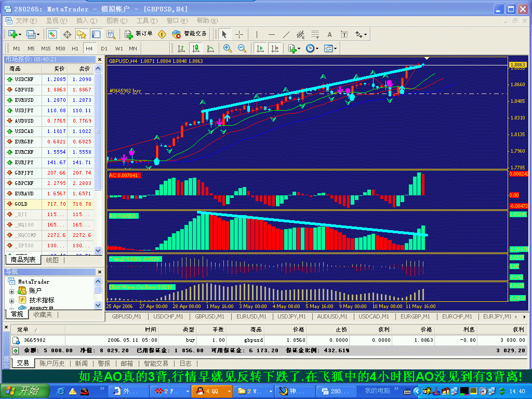Toggle Terminal window icon
This screenshot has height=399, width=532.
click(96, 34)
